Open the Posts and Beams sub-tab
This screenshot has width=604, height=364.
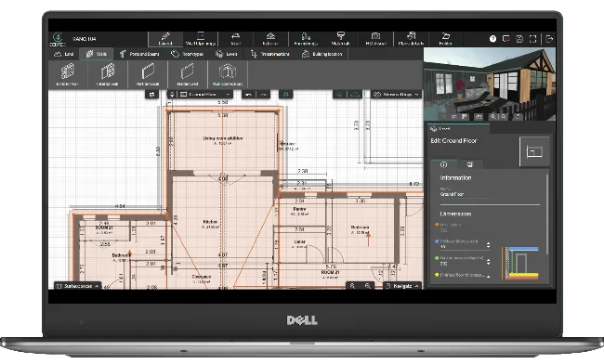pyautogui.click(x=139, y=54)
